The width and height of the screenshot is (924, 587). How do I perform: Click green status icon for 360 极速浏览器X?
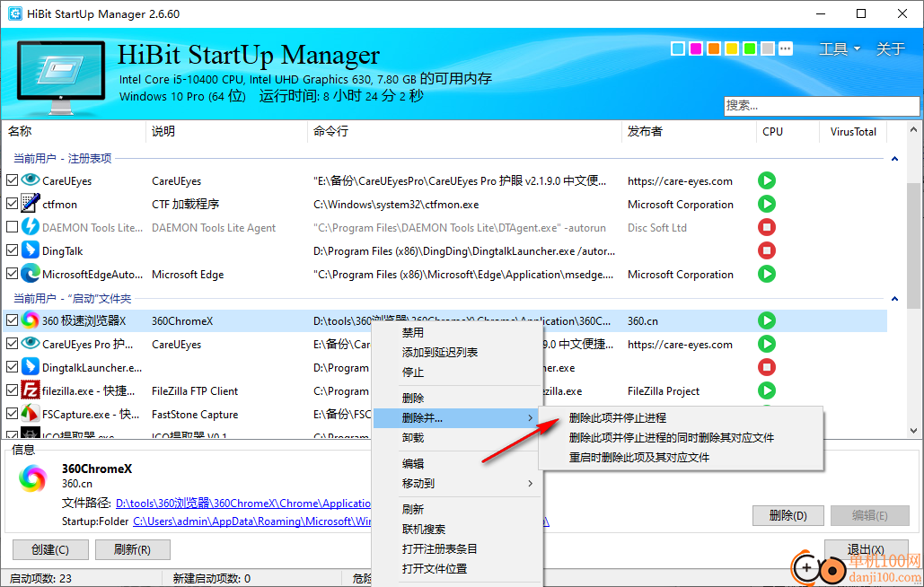point(767,320)
